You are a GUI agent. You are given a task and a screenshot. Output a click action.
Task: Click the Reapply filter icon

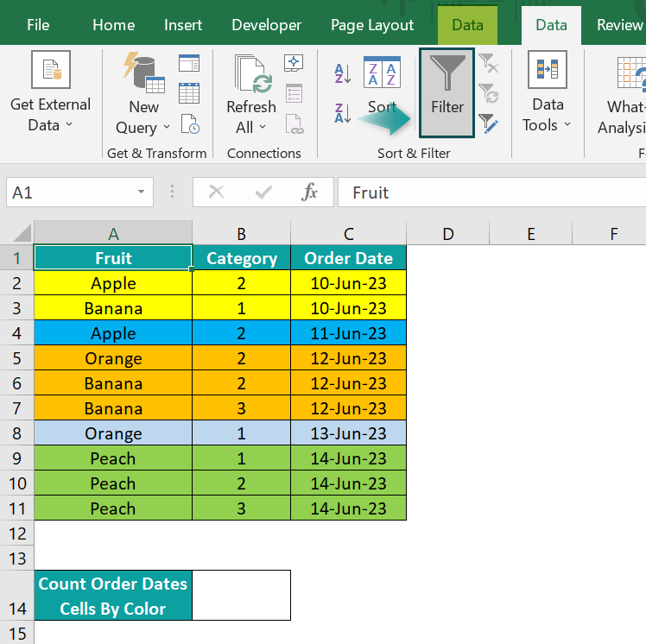489,93
